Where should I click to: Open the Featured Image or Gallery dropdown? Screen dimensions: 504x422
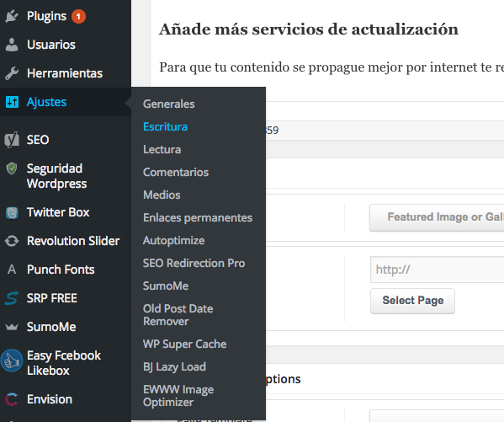tap(437, 217)
